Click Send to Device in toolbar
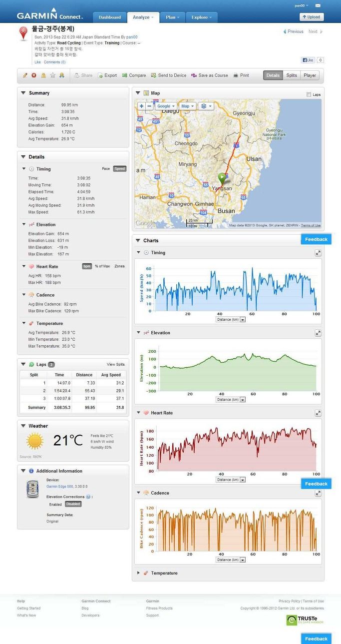Screen dimensions: 341x644 pyautogui.click(x=169, y=75)
